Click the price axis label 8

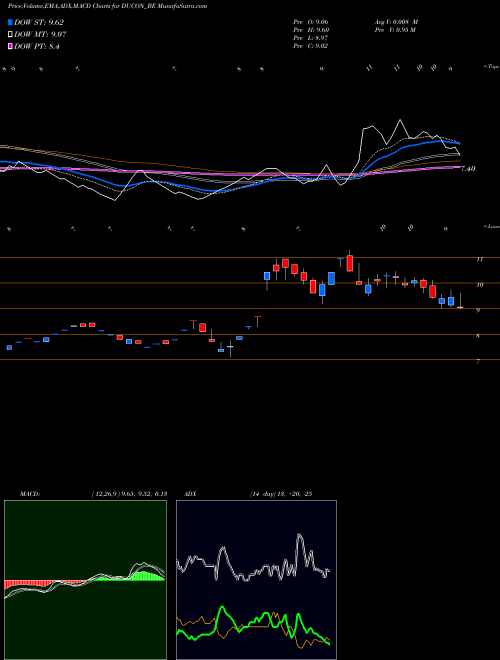click(478, 336)
